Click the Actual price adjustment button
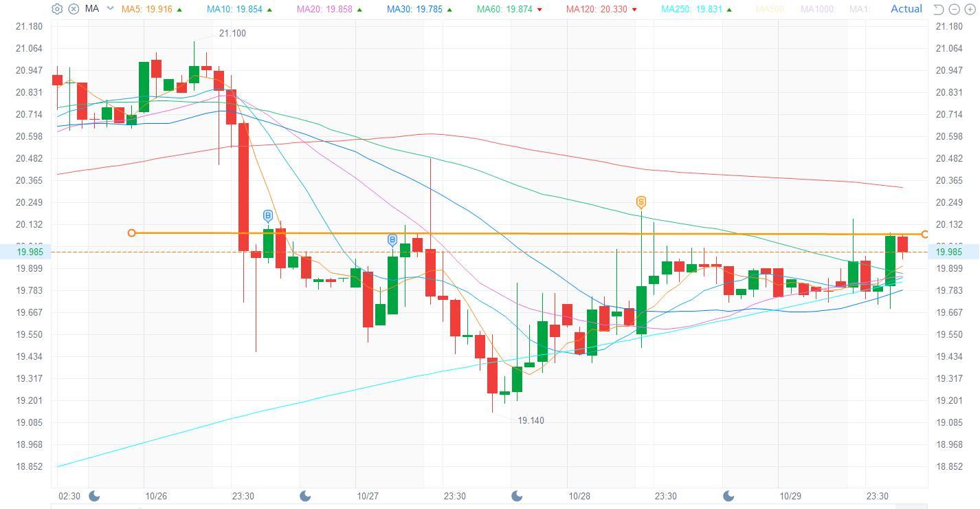980x509 pixels. (906, 9)
